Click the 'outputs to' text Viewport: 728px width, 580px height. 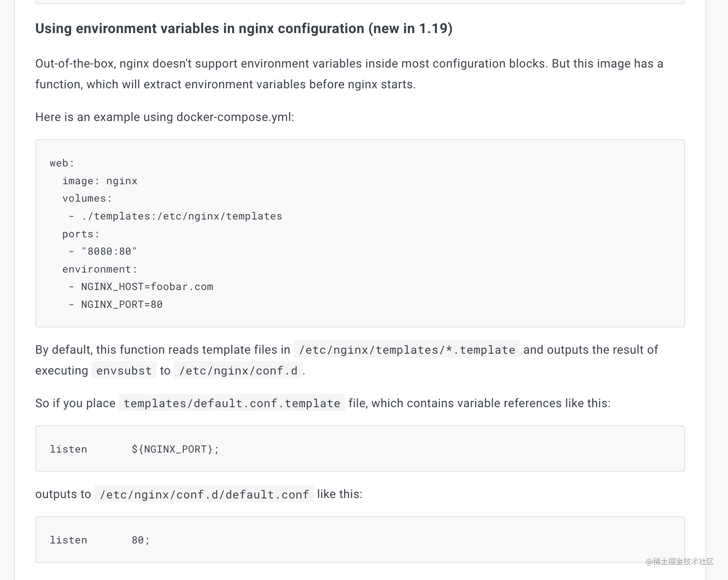63,494
